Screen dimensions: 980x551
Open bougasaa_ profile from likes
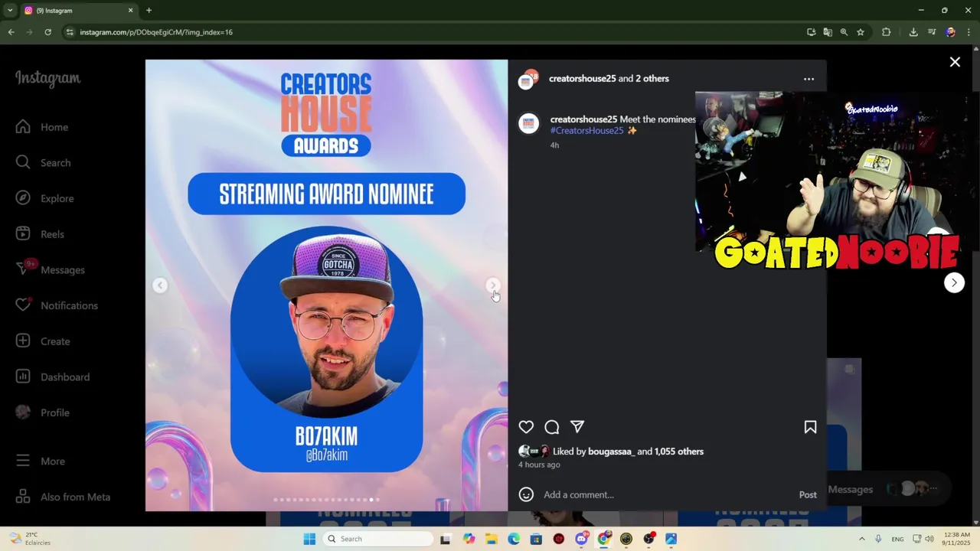610,452
